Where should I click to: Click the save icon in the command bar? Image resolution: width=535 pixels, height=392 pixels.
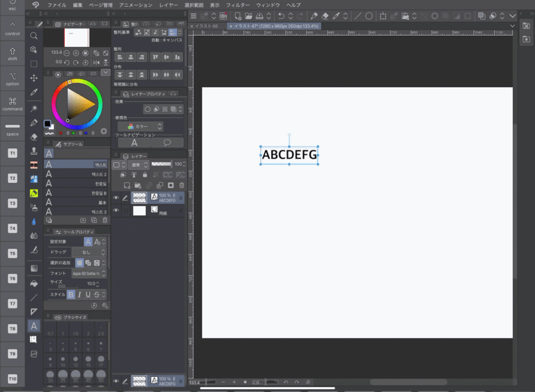[259, 16]
